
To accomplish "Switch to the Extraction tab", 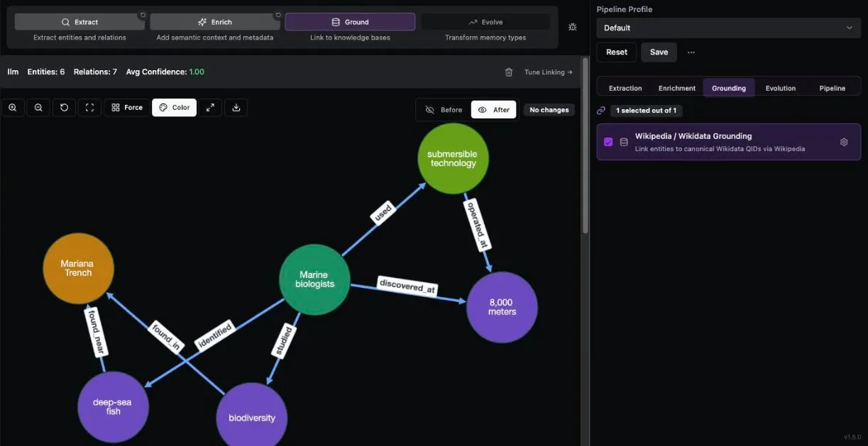I will point(625,88).
